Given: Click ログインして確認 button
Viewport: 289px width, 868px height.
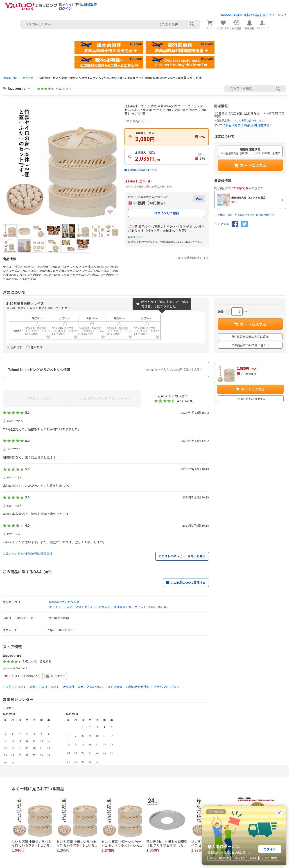Looking at the screenshot, I should point(167,213).
